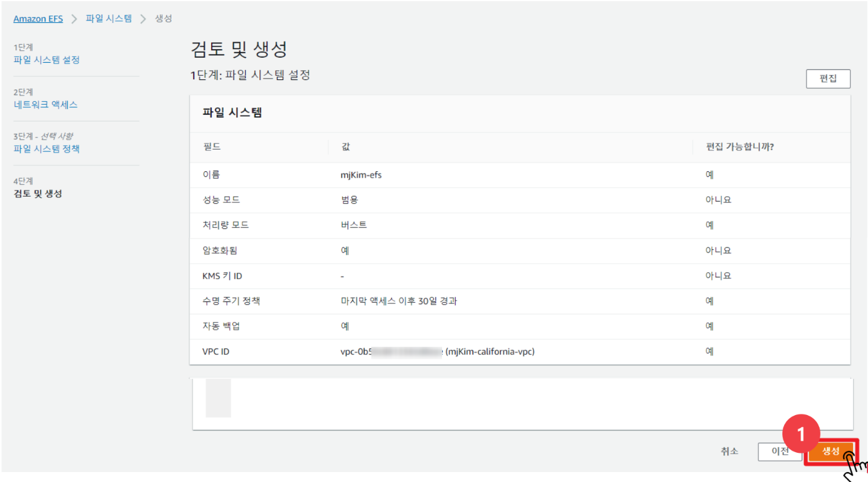Viewport: 868px width, 482px height.
Task: Go back using the 이전 button
Action: [x=780, y=452]
